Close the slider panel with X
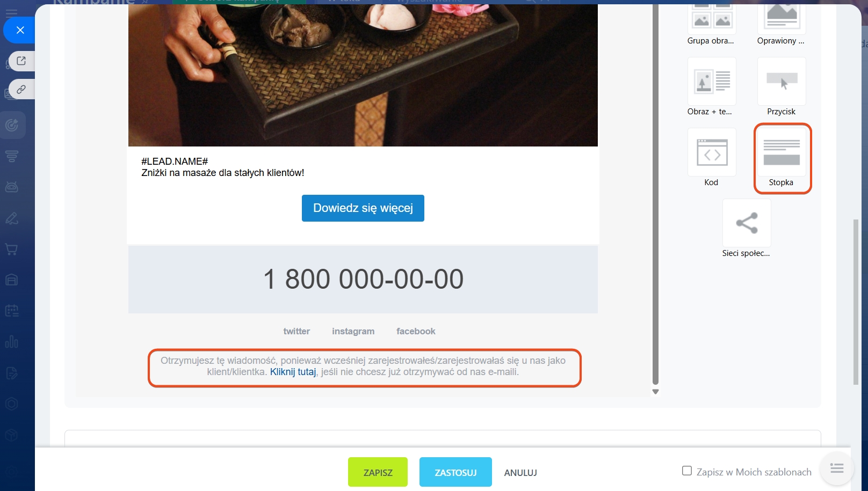Viewport: 868px width, 491px height. point(20,30)
